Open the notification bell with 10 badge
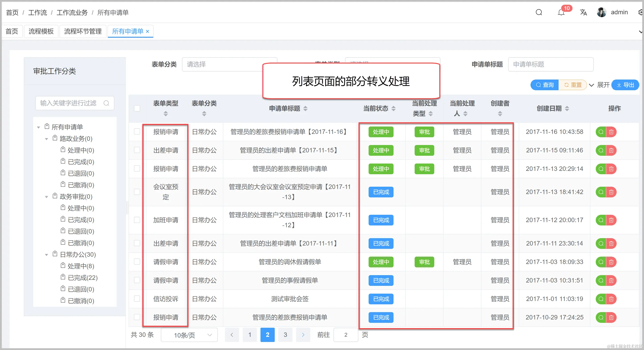 561,12
